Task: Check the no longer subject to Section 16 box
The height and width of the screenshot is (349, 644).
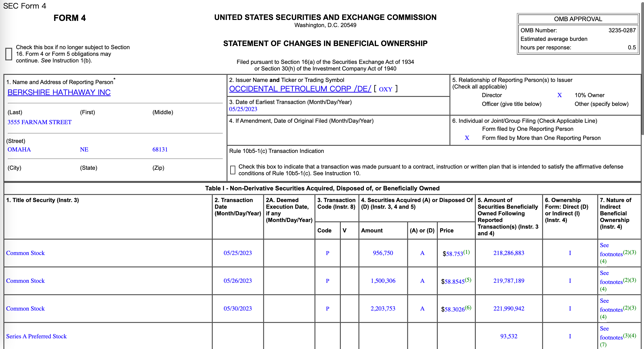Action: [9, 54]
